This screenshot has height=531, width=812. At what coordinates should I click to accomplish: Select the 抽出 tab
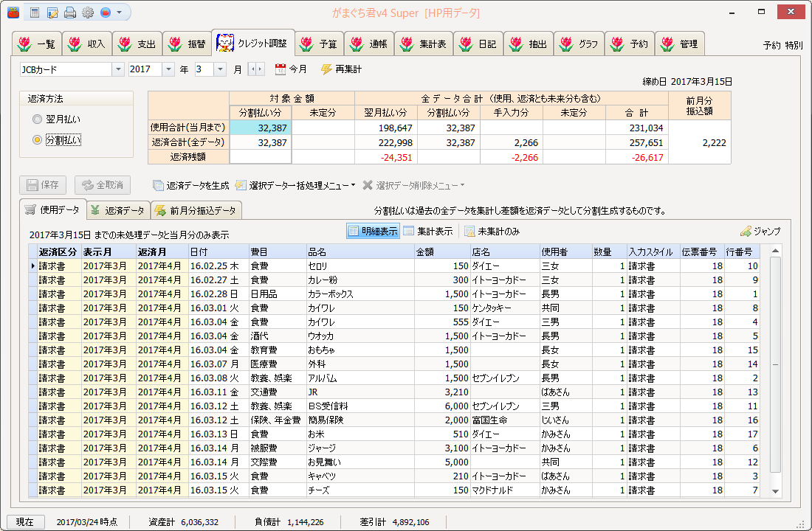click(x=529, y=44)
